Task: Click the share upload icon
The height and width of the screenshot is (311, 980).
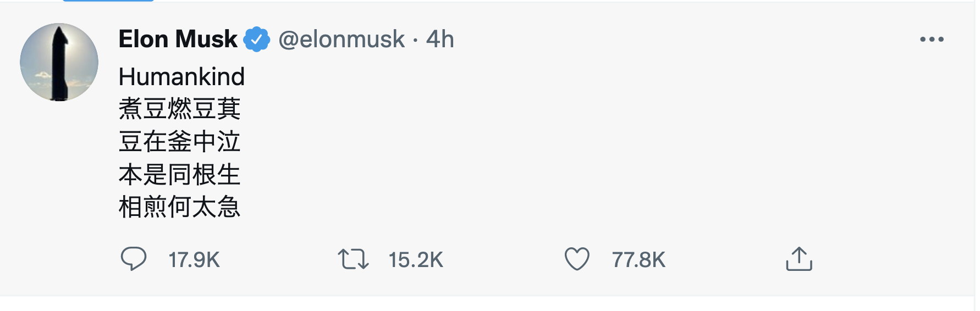Action: (799, 259)
